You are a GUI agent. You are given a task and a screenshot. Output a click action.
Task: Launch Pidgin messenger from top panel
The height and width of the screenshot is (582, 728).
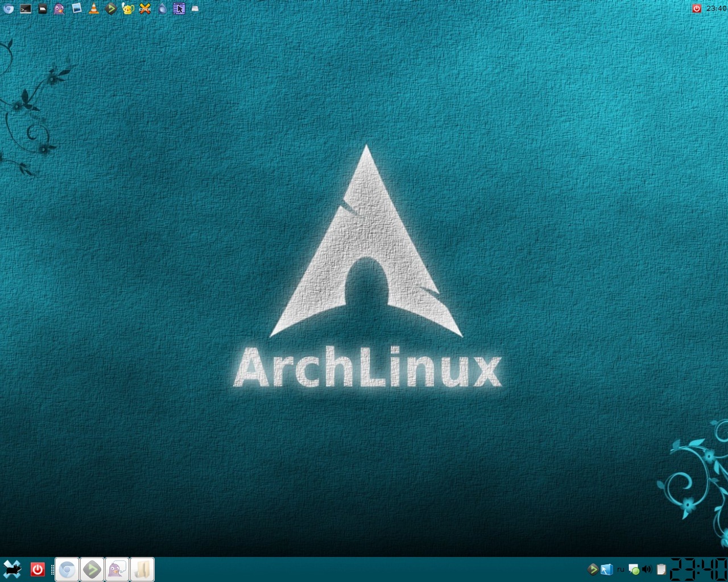point(59,9)
